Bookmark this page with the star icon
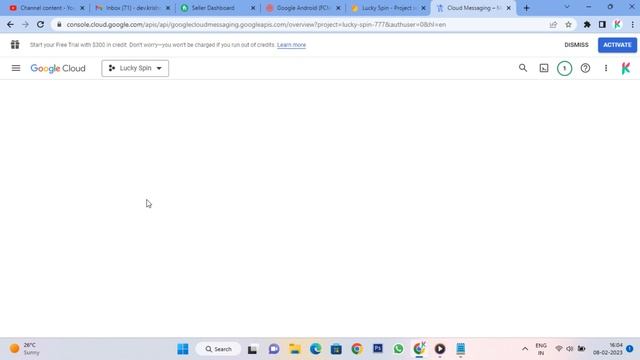 [x=568, y=24]
